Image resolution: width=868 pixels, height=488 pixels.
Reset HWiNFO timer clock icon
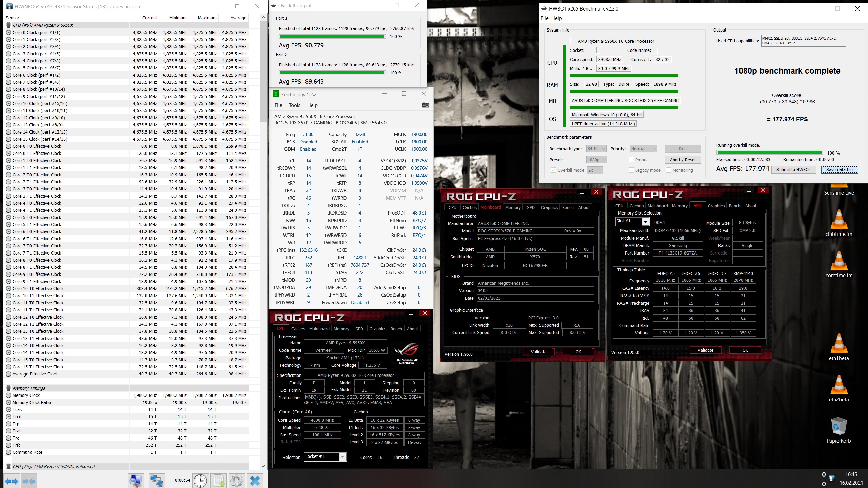pos(200,481)
